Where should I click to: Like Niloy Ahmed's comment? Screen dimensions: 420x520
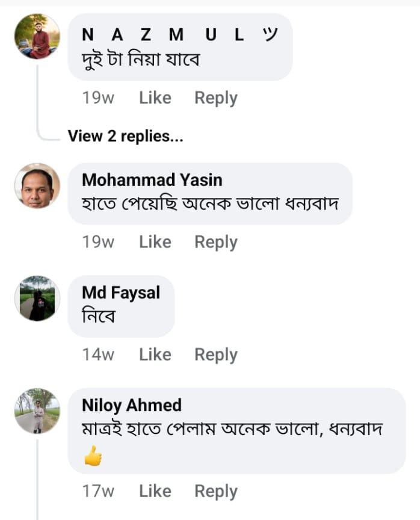[155, 491]
